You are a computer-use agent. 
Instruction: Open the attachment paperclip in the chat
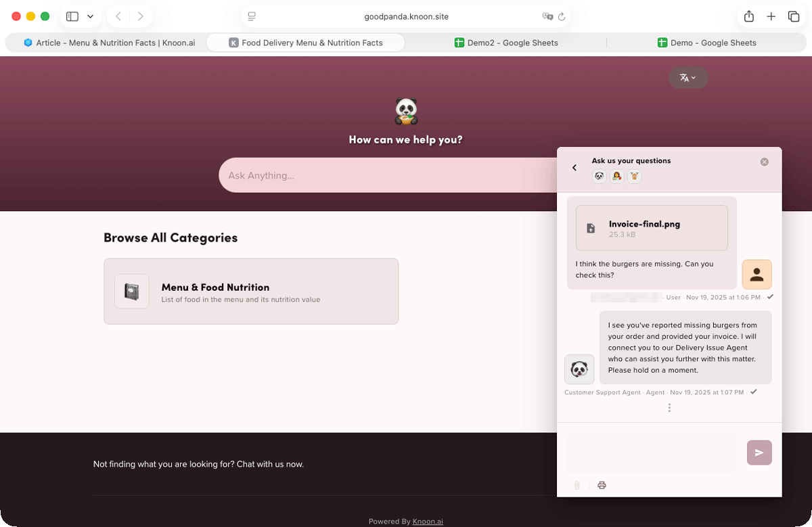tap(577, 485)
